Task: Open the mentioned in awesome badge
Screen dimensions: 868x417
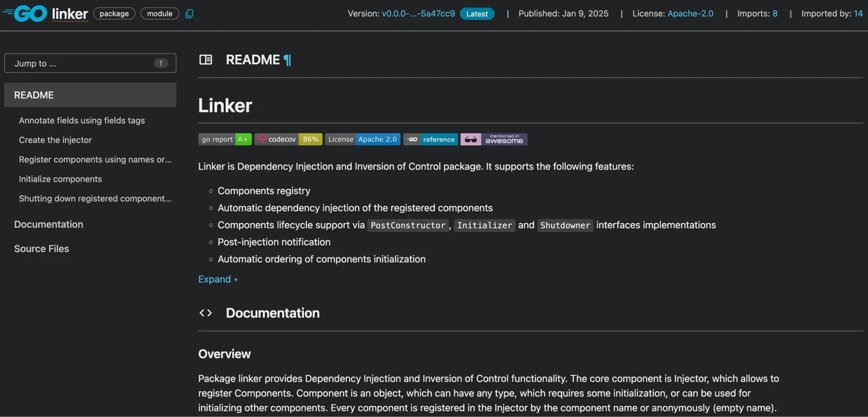Action: 494,140
